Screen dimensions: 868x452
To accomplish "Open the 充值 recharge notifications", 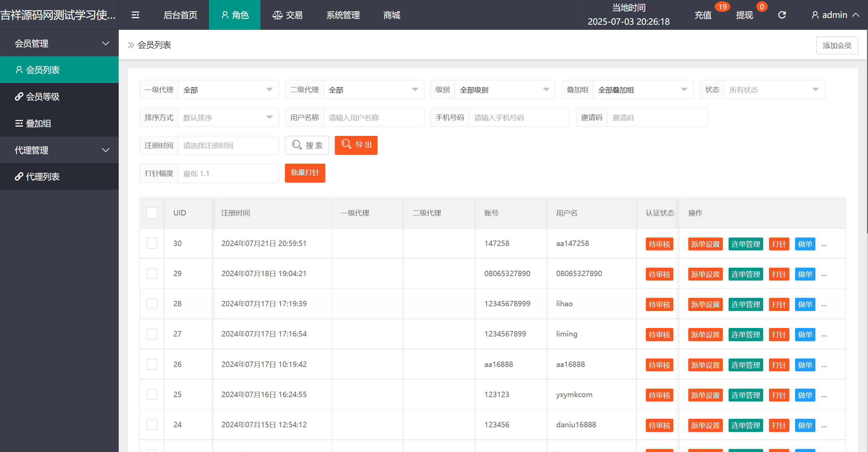I will (703, 15).
